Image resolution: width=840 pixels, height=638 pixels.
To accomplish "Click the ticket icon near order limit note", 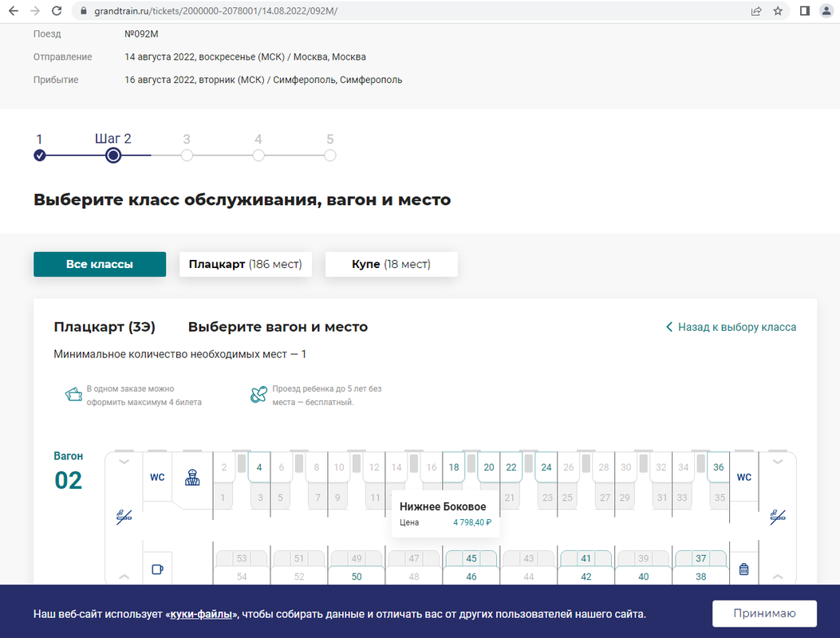I will [73, 395].
